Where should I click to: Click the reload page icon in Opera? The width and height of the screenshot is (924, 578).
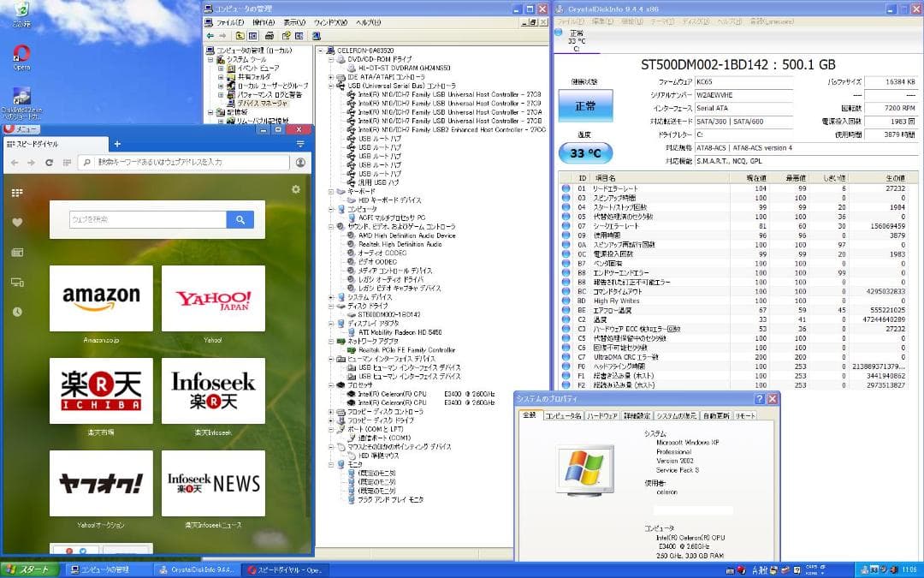pos(50,162)
